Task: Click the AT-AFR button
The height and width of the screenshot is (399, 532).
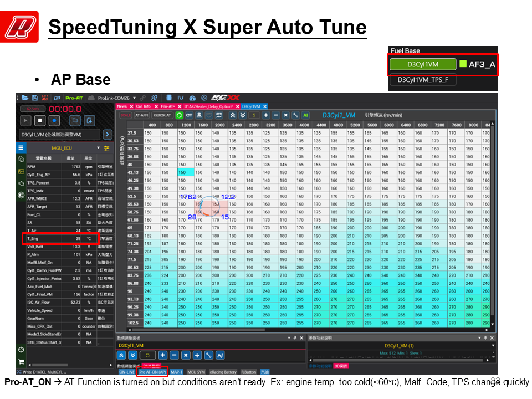Action: coord(141,115)
